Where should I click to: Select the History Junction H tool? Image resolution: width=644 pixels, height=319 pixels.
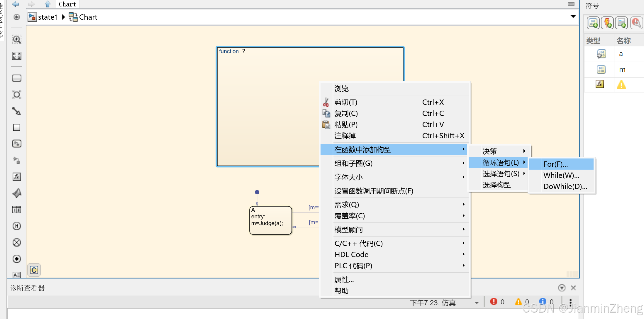[17, 226]
